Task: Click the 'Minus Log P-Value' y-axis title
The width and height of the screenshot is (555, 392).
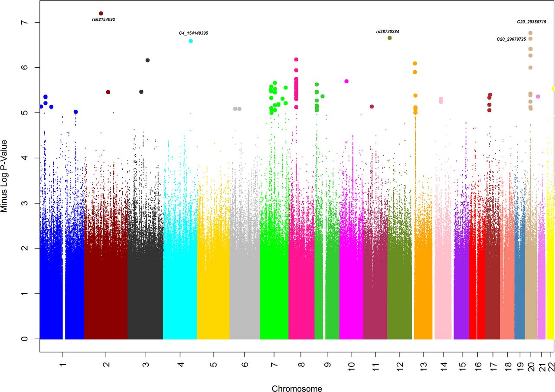Action: (x=4, y=176)
